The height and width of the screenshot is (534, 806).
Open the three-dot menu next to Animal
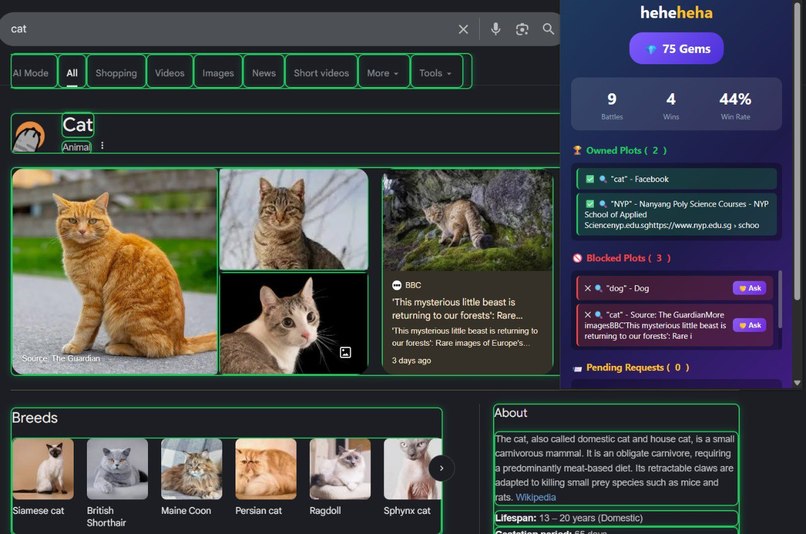[102, 145]
